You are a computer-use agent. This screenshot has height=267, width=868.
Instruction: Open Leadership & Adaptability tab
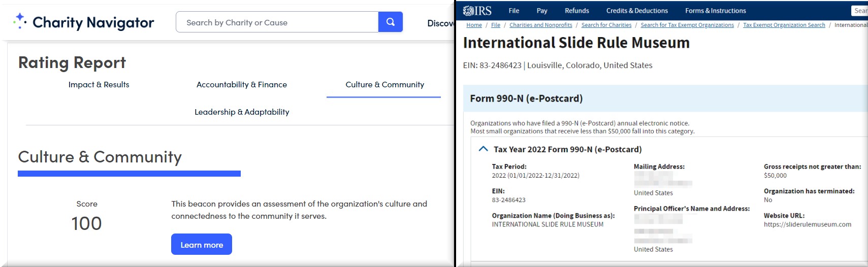click(x=242, y=112)
